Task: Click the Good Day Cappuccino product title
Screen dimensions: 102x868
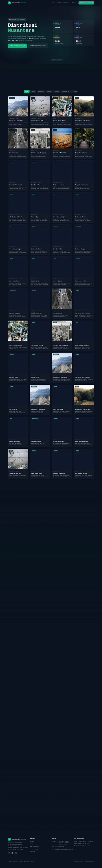Action: pyautogui.click(x=82, y=441)
